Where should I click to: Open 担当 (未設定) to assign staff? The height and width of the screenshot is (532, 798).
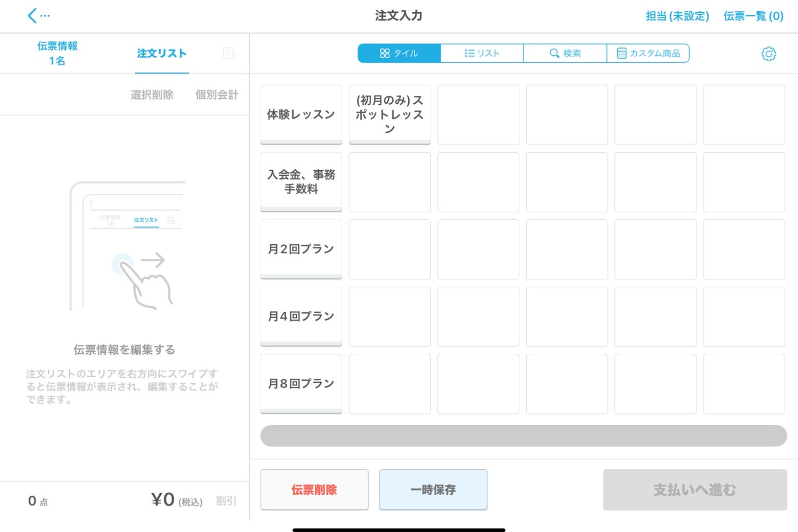coord(677,16)
